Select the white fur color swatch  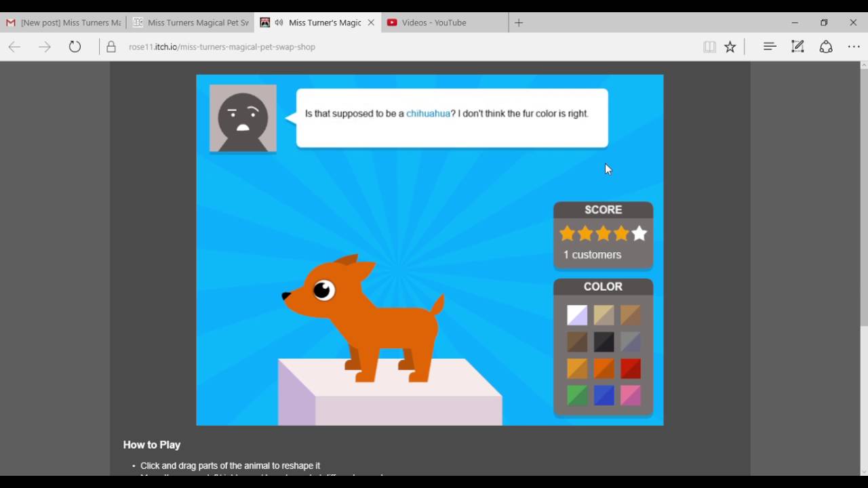(577, 315)
